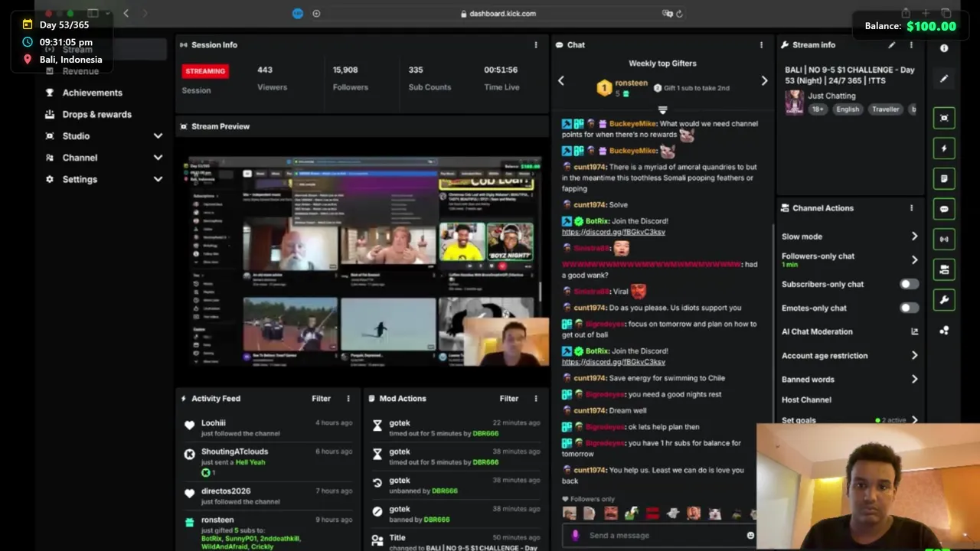The width and height of the screenshot is (980, 551).
Task: Click the dashboard.kick.com address bar
Action: (498, 14)
